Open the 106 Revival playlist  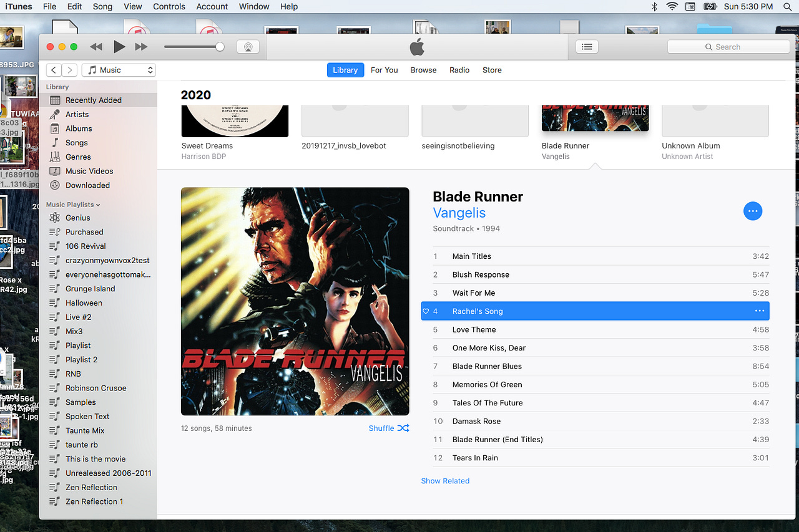coord(86,246)
